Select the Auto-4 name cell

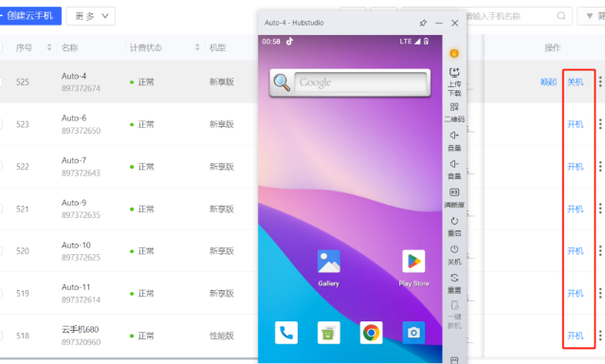coord(74,76)
